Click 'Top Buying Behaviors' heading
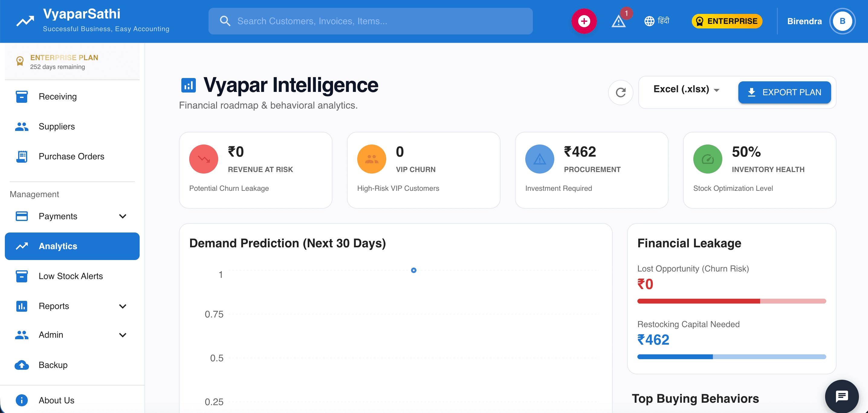Screen dimensions: 868x413 695,398
